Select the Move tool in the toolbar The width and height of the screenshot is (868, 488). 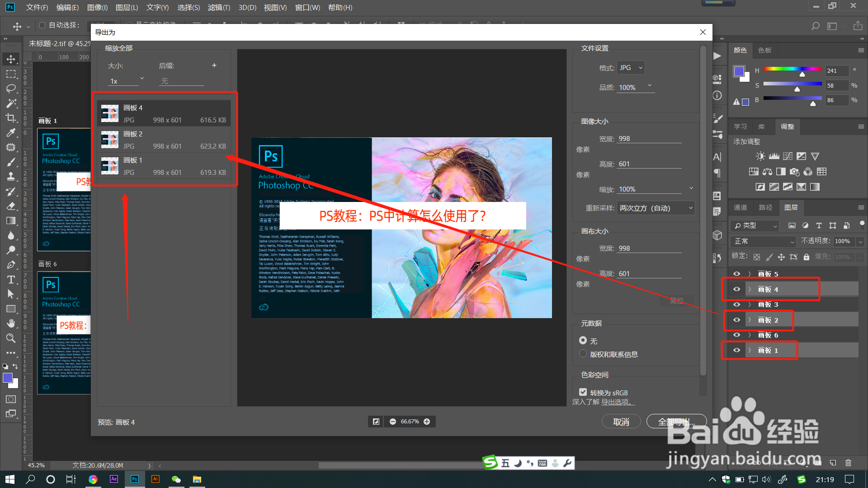coord(11,59)
